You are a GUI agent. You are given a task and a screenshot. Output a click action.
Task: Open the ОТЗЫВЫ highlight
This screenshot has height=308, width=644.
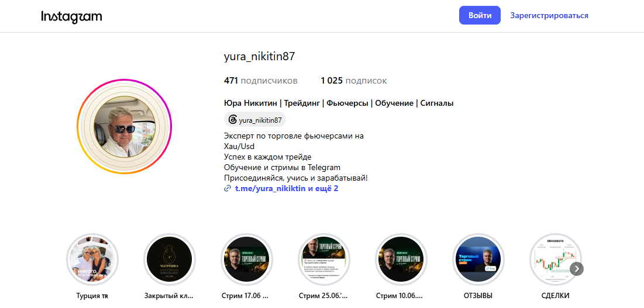pos(478,259)
